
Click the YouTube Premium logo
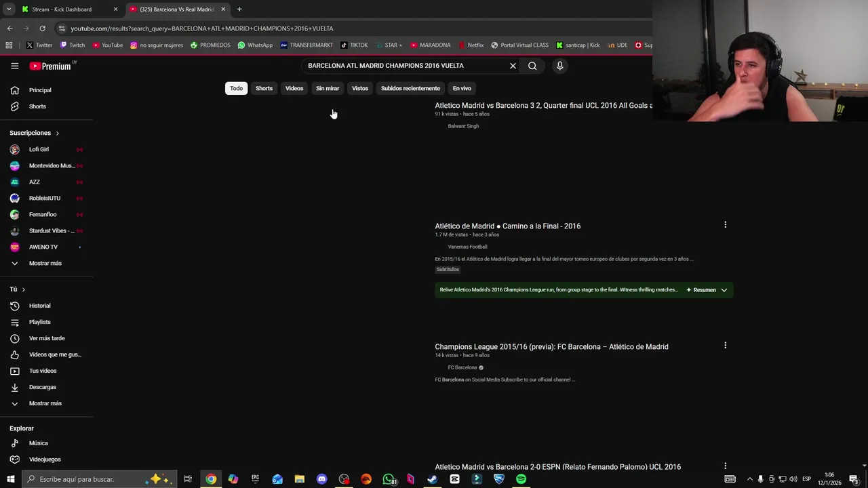click(50, 66)
